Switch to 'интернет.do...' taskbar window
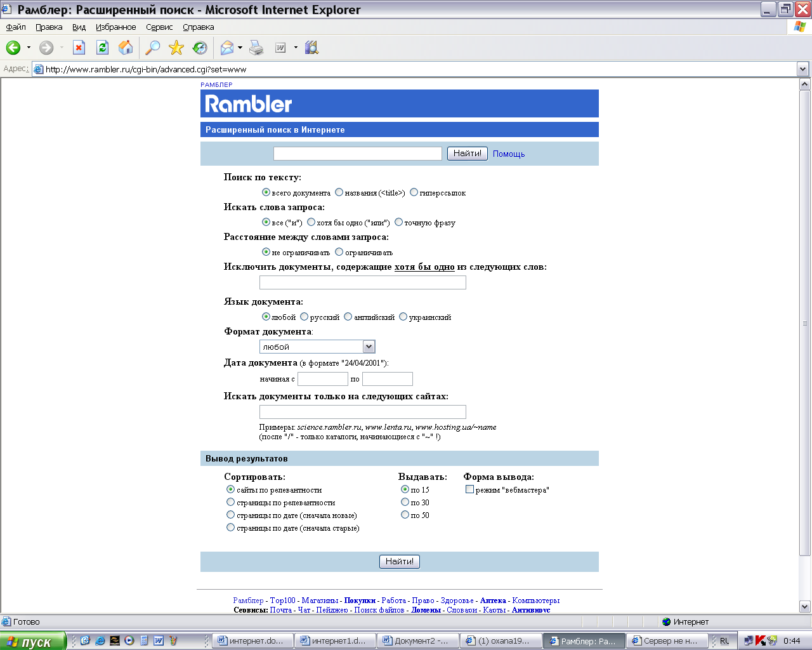Viewport: 812px width, 650px height. click(x=252, y=640)
